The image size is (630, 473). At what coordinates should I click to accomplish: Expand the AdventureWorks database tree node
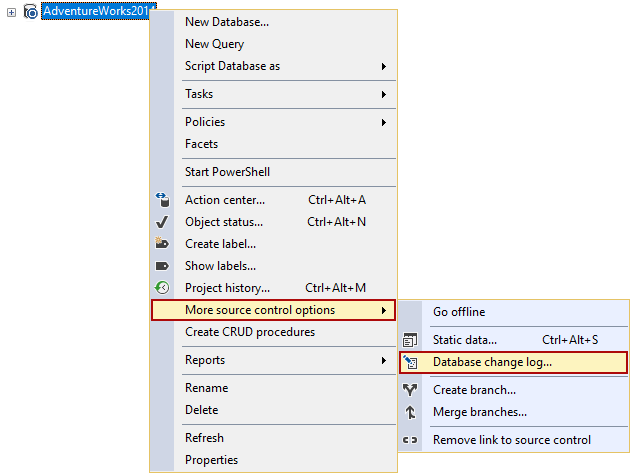pyautogui.click(x=11, y=12)
